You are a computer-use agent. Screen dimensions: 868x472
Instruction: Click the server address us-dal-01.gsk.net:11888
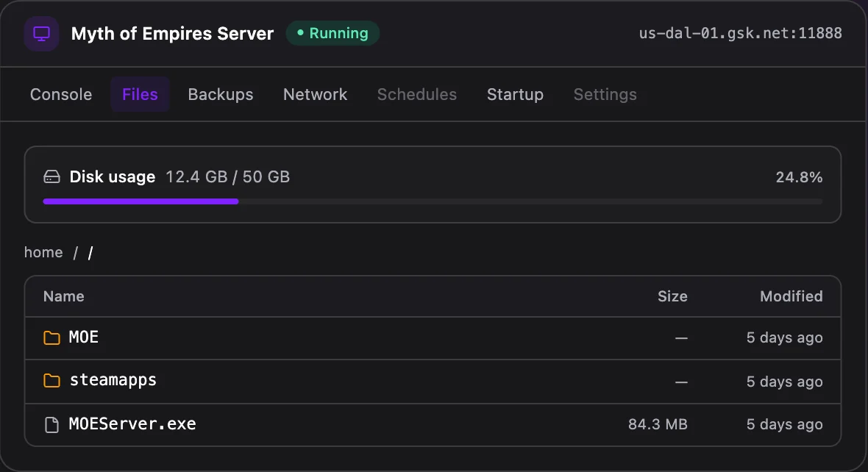click(x=740, y=33)
